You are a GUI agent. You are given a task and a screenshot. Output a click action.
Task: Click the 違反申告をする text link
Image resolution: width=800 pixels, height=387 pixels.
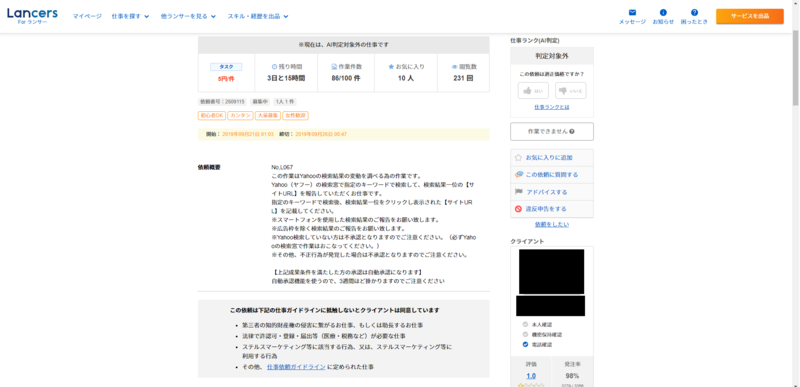[x=546, y=209]
